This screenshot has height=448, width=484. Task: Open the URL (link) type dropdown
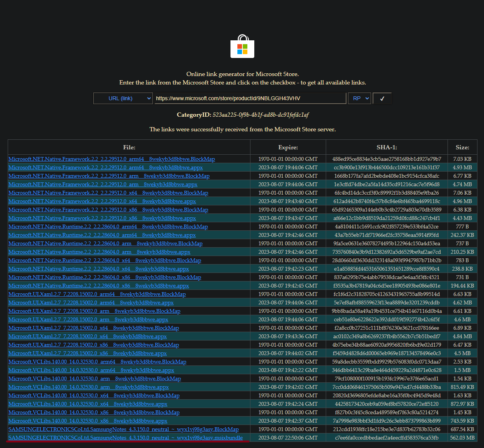tap(123, 98)
